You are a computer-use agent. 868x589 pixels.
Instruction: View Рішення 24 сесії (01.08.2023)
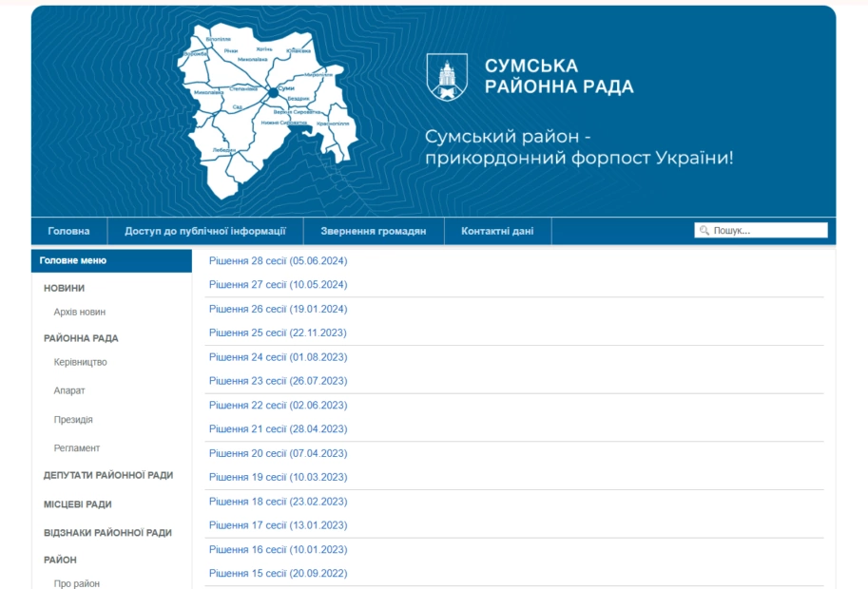pos(278,357)
